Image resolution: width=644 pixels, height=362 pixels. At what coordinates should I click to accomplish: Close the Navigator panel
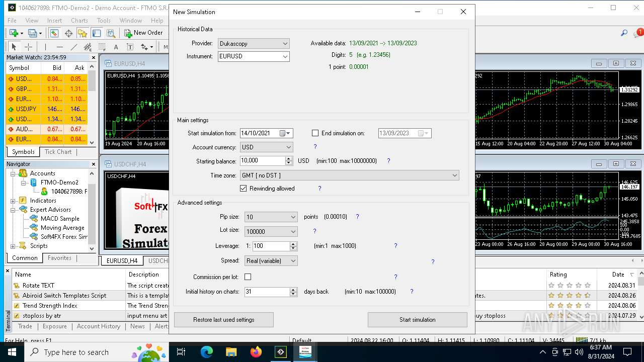pyautogui.click(x=93, y=164)
